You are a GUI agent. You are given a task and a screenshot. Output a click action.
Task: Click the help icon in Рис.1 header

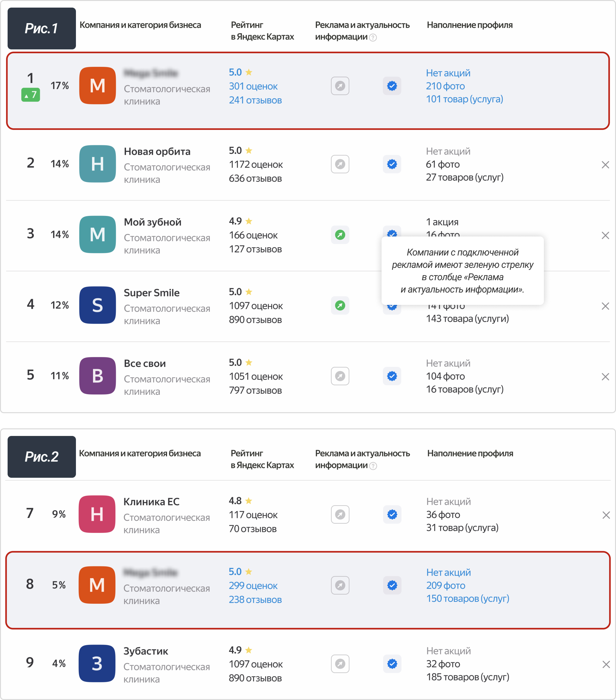(x=373, y=38)
